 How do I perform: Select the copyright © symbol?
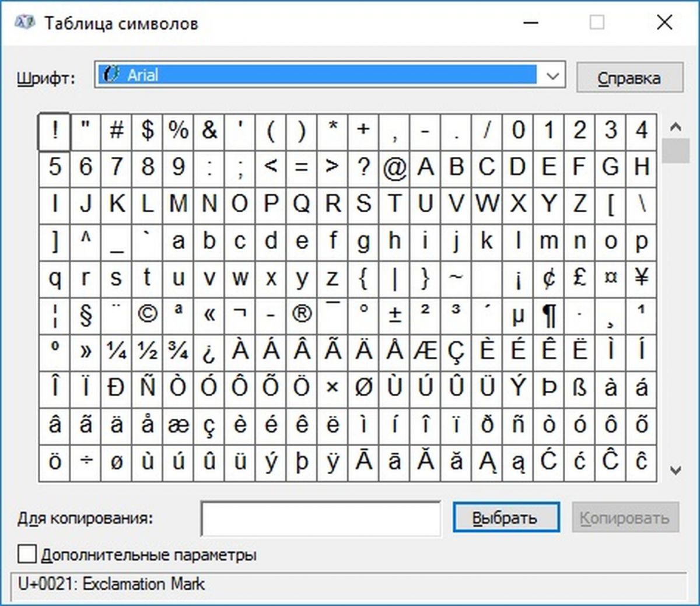click(147, 315)
